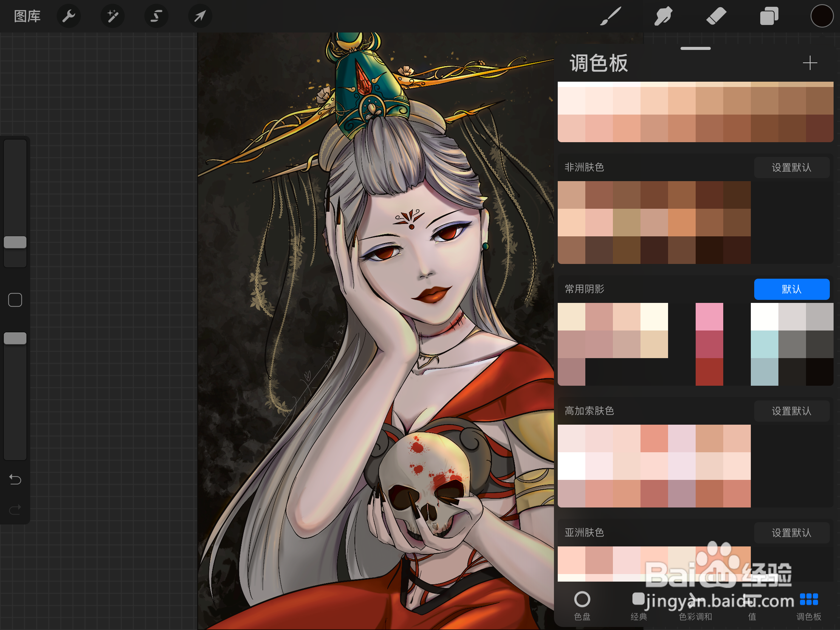Pick the medium gray swatch in 常用阴影

pos(792,344)
